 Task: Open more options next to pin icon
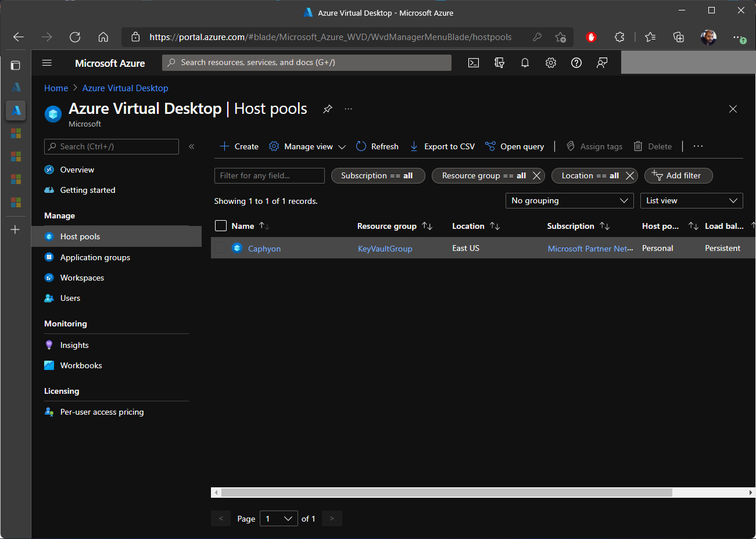click(x=348, y=109)
